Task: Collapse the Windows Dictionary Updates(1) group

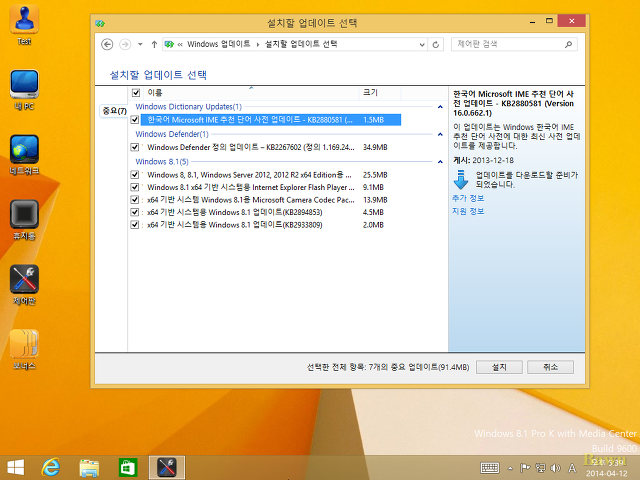Action: (x=440, y=107)
